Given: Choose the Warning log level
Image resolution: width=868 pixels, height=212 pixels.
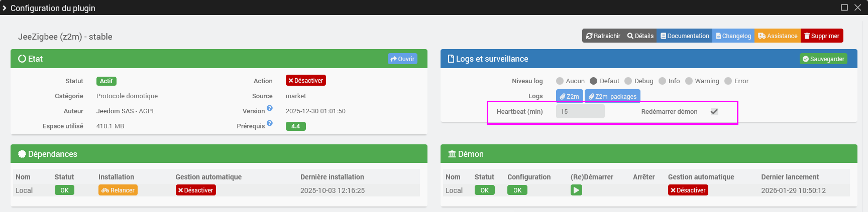Looking at the screenshot, I should click(x=689, y=81).
